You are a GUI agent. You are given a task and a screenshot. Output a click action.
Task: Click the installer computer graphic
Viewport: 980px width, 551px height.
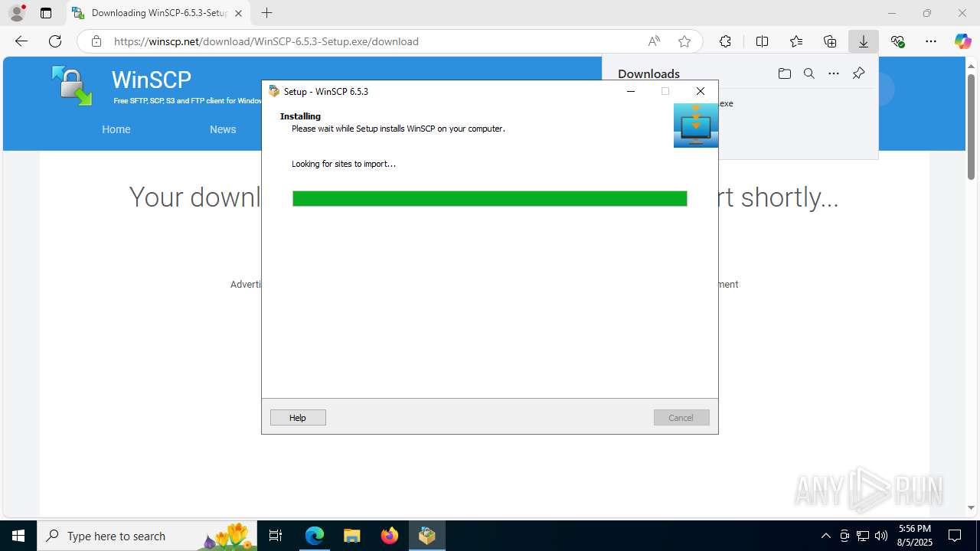point(696,126)
